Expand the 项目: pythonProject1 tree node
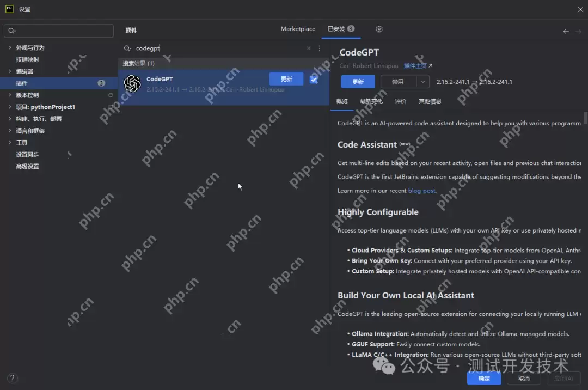 click(10, 107)
